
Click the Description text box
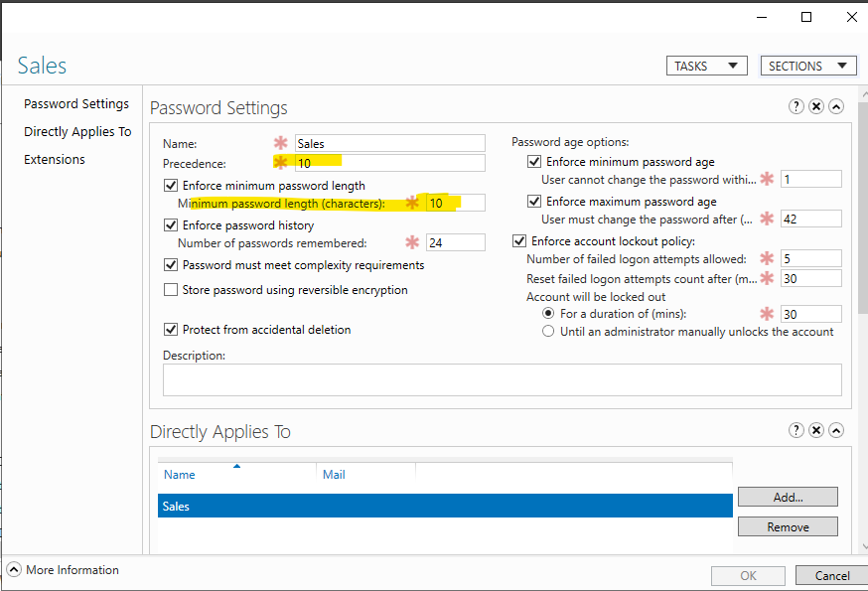click(502, 380)
